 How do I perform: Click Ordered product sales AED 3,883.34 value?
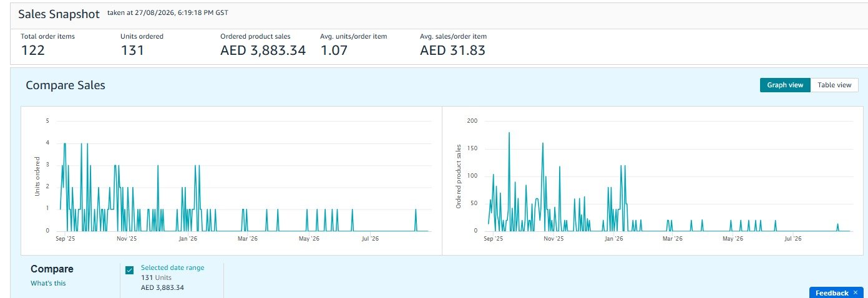[263, 50]
